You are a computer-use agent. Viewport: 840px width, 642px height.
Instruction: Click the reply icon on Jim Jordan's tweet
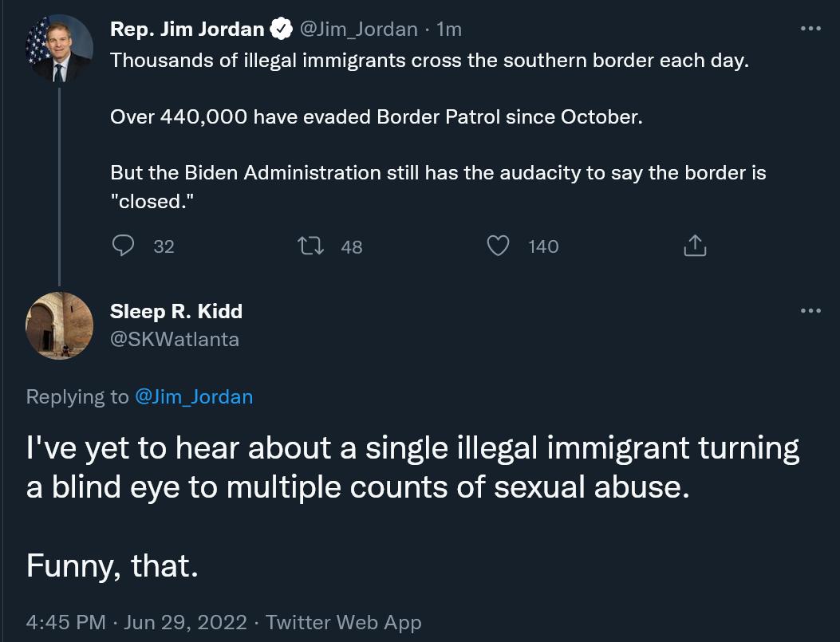click(124, 246)
